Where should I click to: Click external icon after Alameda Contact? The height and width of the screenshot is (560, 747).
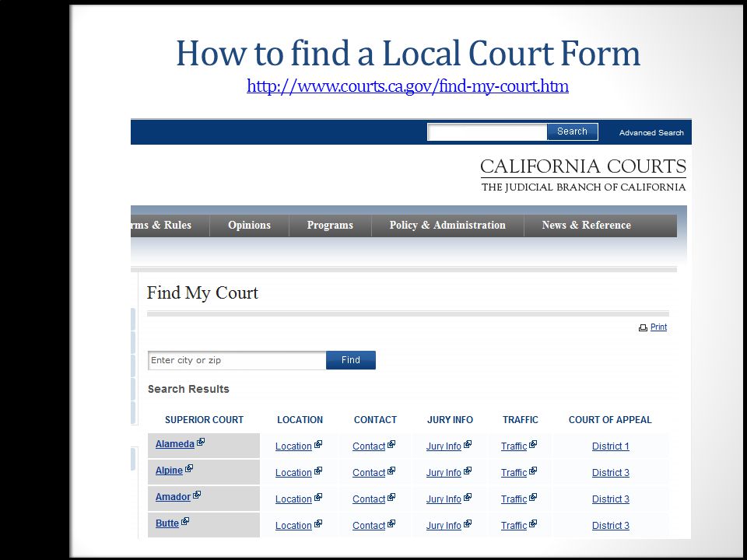point(391,444)
